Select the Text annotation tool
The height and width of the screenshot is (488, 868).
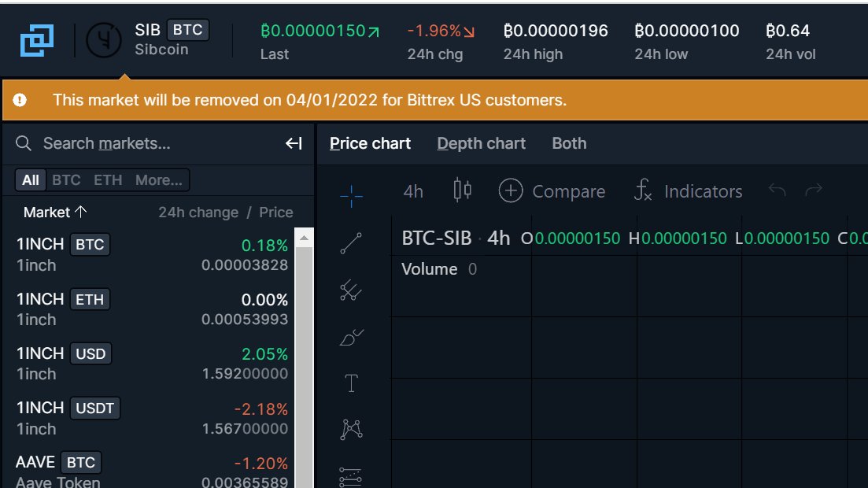click(x=351, y=383)
